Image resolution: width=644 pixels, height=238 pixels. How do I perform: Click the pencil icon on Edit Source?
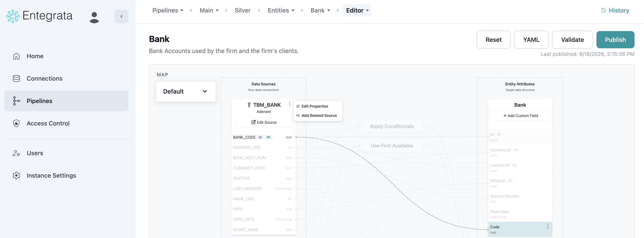[x=253, y=122]
